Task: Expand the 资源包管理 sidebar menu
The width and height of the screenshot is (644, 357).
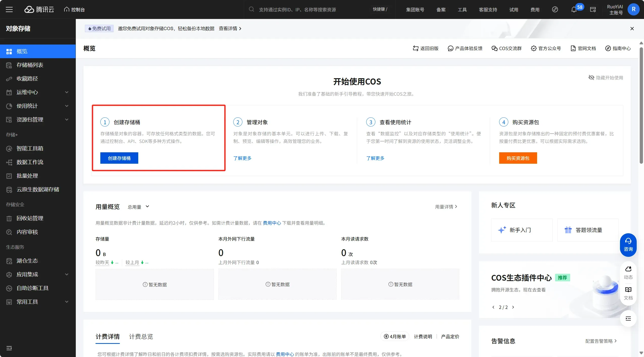Action: pyautogui.click(x=38, y=120)
